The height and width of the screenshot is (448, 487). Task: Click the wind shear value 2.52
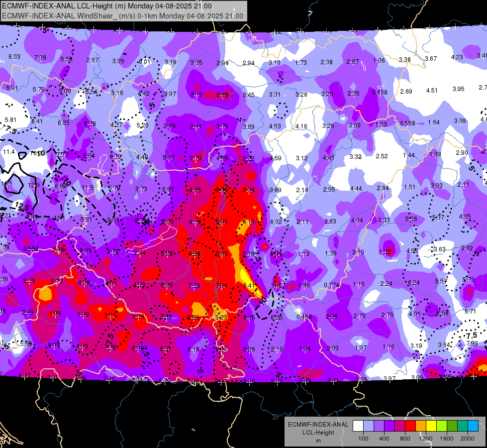pos(382,156)
